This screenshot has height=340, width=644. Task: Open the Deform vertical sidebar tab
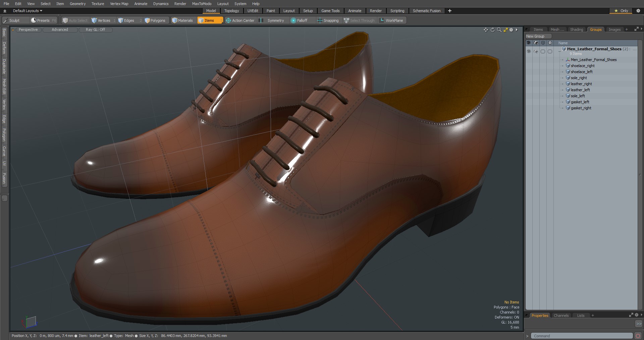[4, 48]
